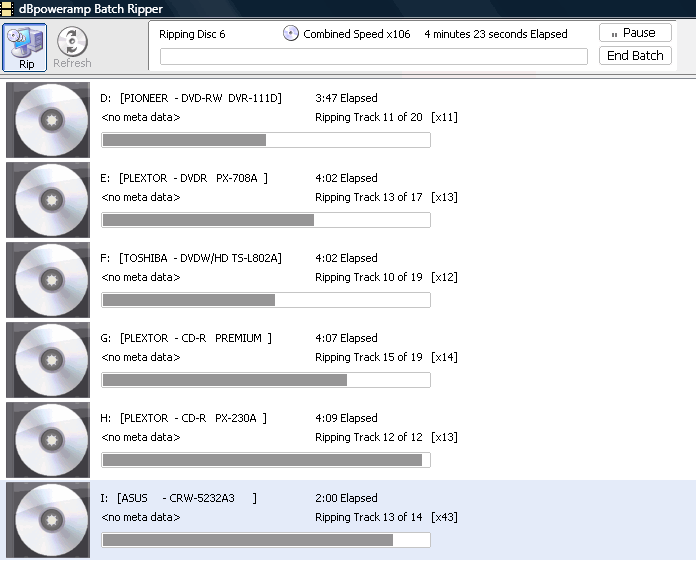696x568 pixels.
Task: Click the [x43] speed on I: drive
Action: (444, 517)
